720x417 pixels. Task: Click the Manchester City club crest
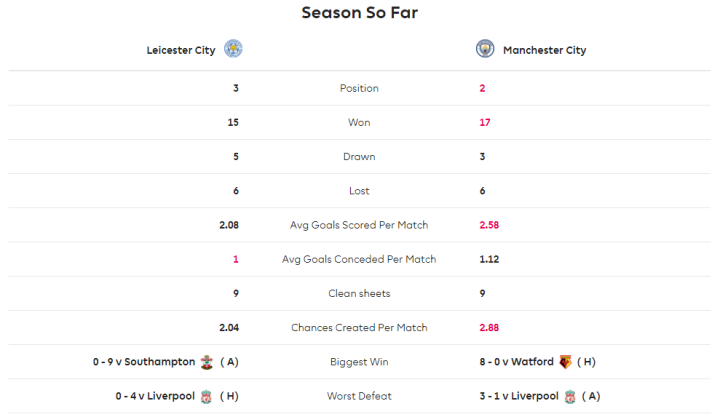coord(486,49)
